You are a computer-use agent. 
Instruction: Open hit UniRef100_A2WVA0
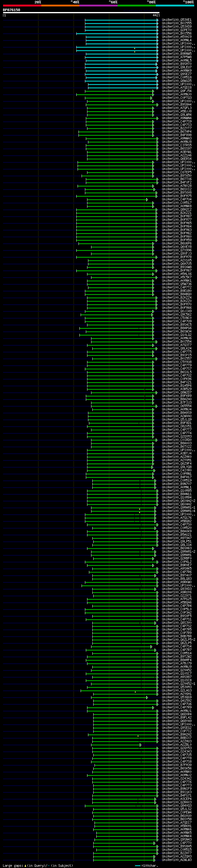pyautogui.click(x=176, y=416)
